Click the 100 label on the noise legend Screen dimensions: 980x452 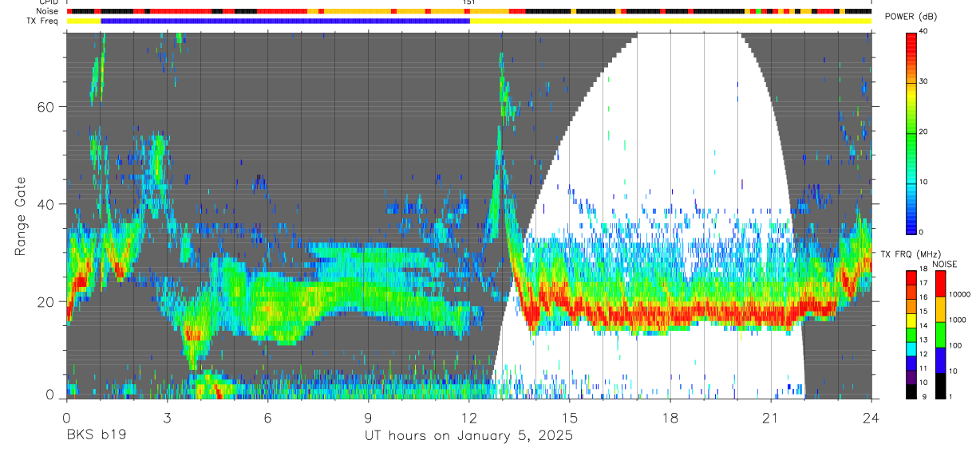point(956,345)
